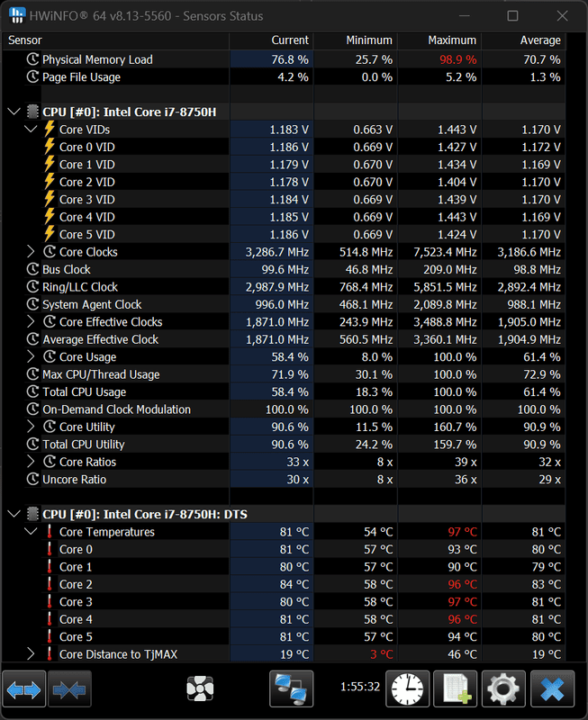Click the 3,286.7 MHz current core clock
This screenshot has width=588, height=720.
click(277, 252)
